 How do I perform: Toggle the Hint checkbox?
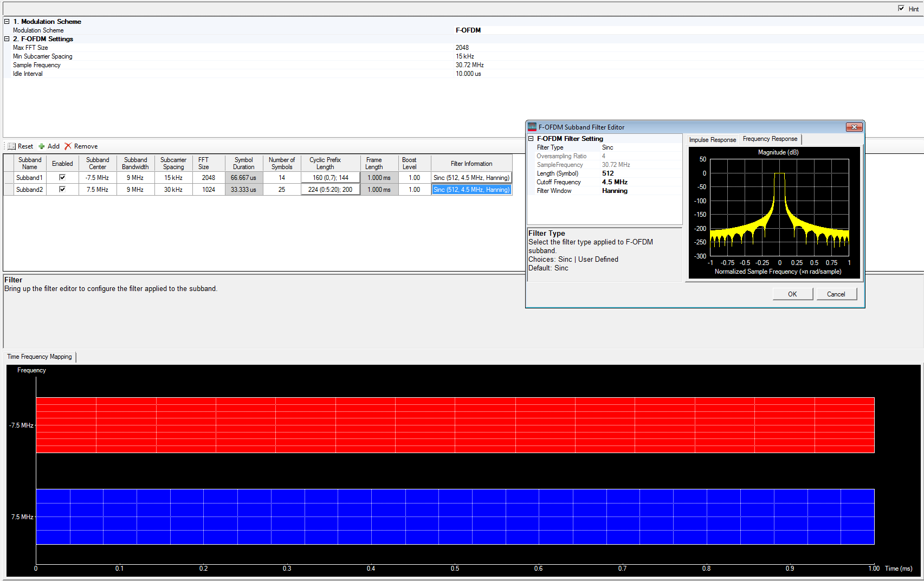(900, 8)
